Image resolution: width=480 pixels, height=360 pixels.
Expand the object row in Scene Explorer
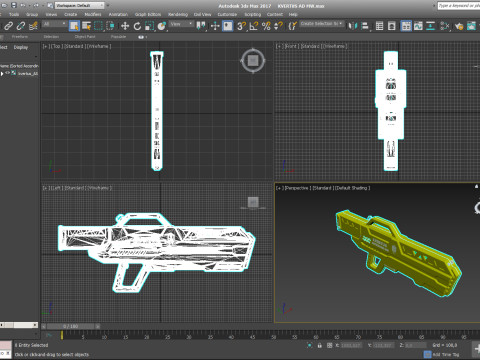tap(2, 73)
